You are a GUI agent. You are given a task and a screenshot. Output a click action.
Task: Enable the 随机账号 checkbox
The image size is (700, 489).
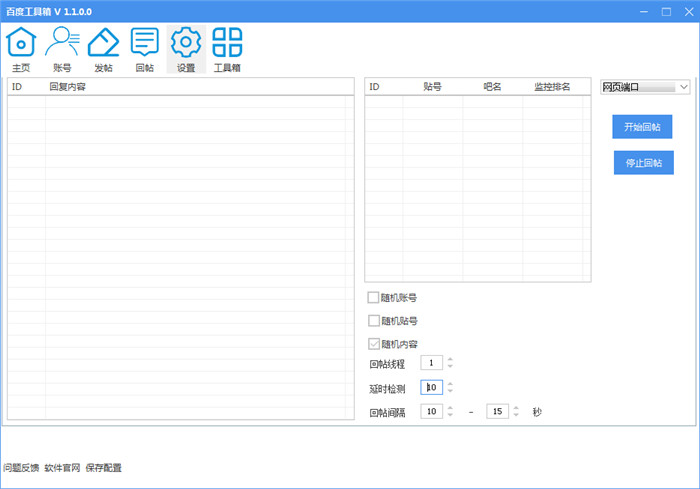(373, 297)
